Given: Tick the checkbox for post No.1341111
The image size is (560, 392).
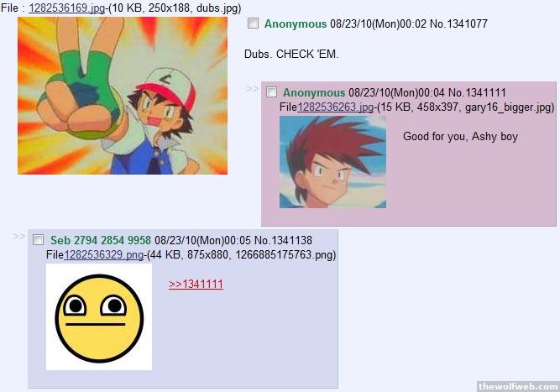Looking at the screenshot, I should [x=272, y=92].
